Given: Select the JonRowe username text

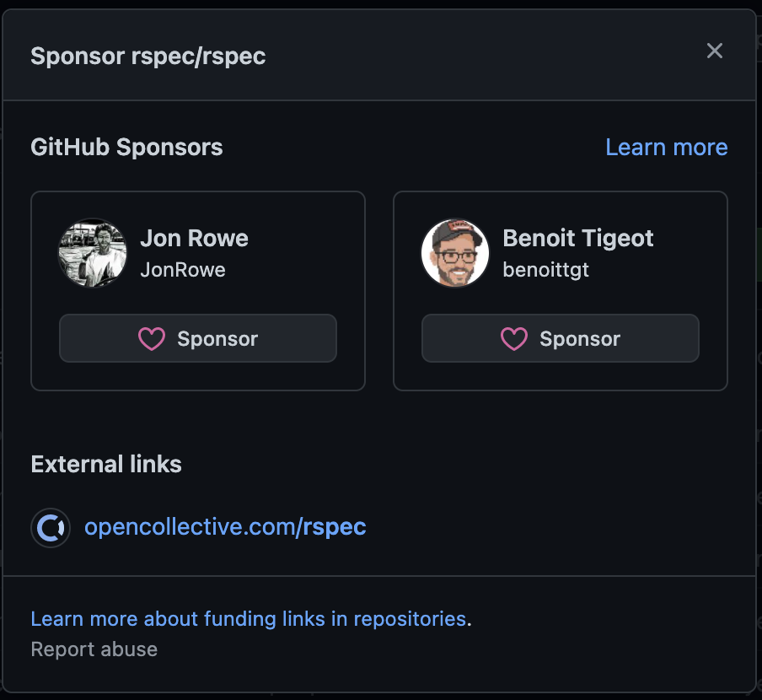Looking at the screenshot, I should tap(183, 270).
